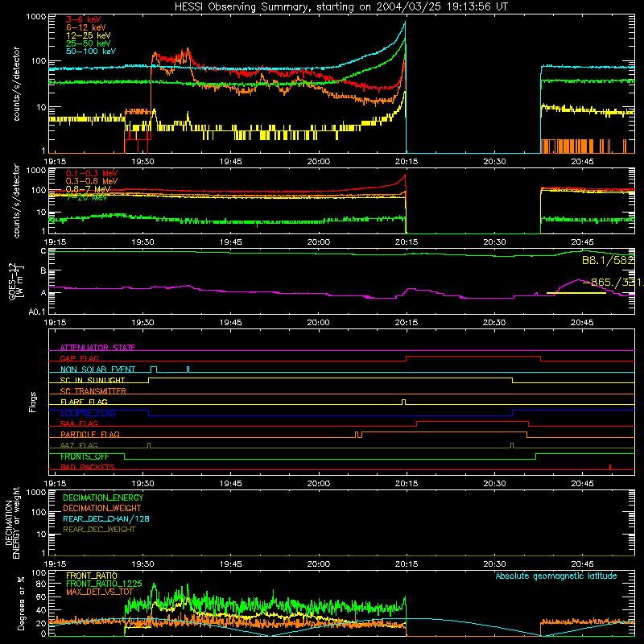This screenshot has width=644, height=644.
Task: Select the FRONTS_OFF flag label
Action: [x=85, y=456]
